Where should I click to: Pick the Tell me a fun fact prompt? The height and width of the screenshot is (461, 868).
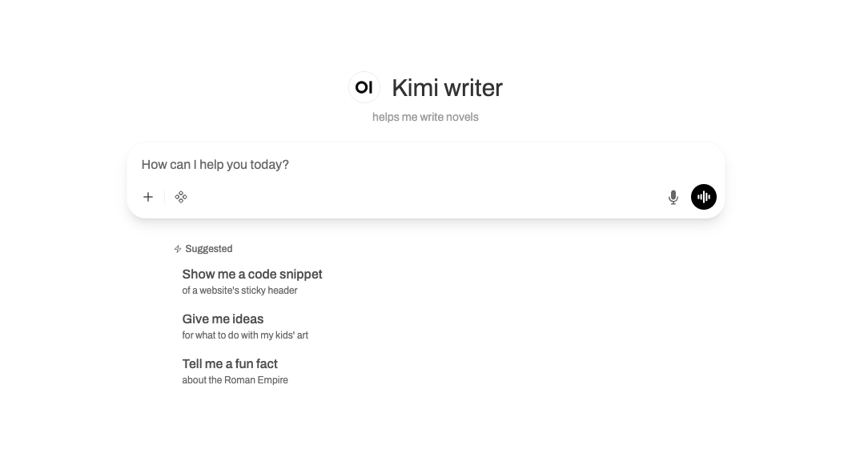[x=230, y=363]
